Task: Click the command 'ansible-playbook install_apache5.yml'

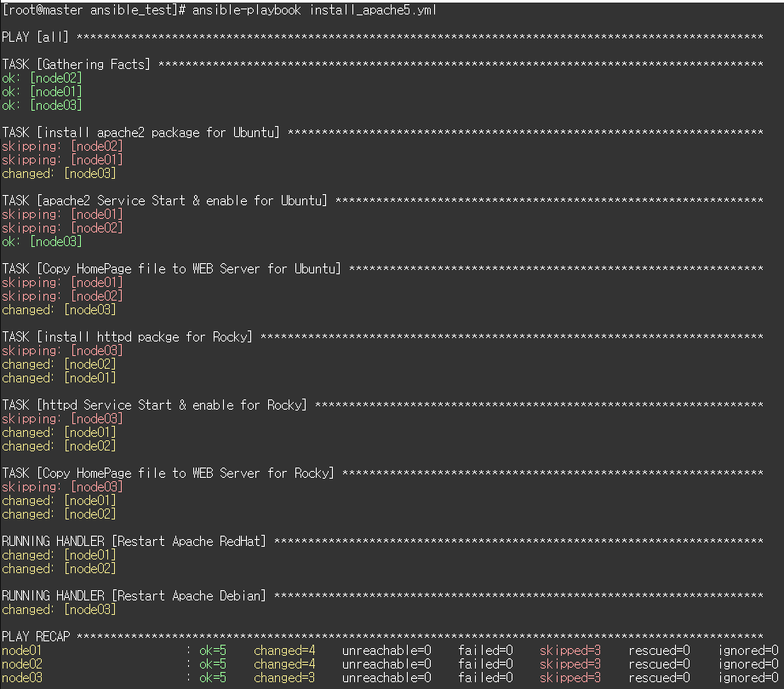Action: (314, 10)
